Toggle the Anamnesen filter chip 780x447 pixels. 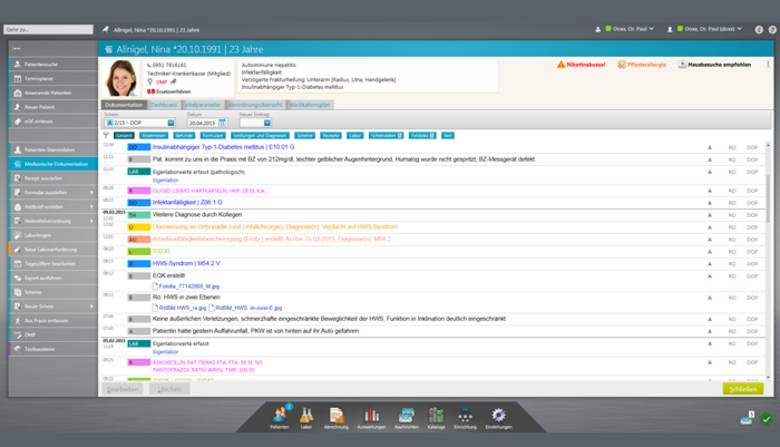click(154, 134)
